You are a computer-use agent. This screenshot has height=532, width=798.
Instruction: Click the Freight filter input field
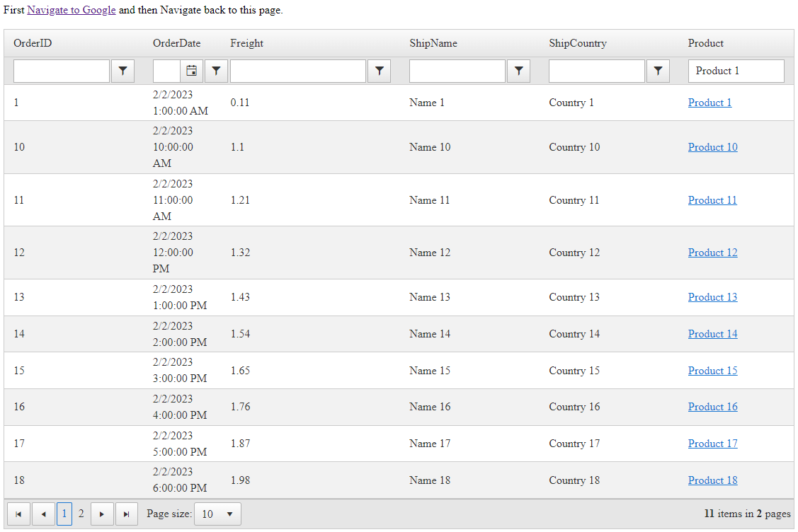click(297, 71)
